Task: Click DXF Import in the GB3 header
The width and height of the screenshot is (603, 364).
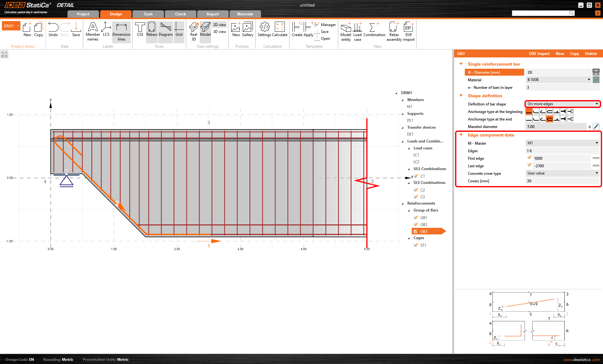Action: (539, 53)
